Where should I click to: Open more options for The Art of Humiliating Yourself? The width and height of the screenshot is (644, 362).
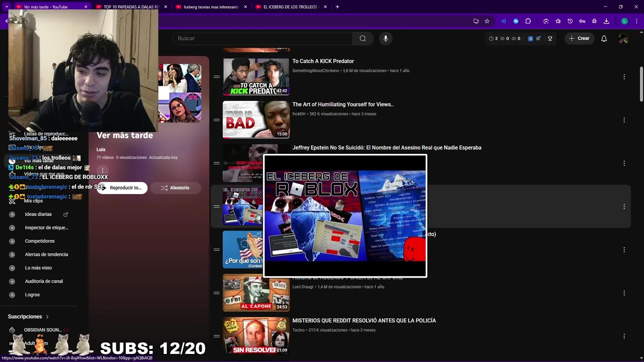(x=624, y=120)
